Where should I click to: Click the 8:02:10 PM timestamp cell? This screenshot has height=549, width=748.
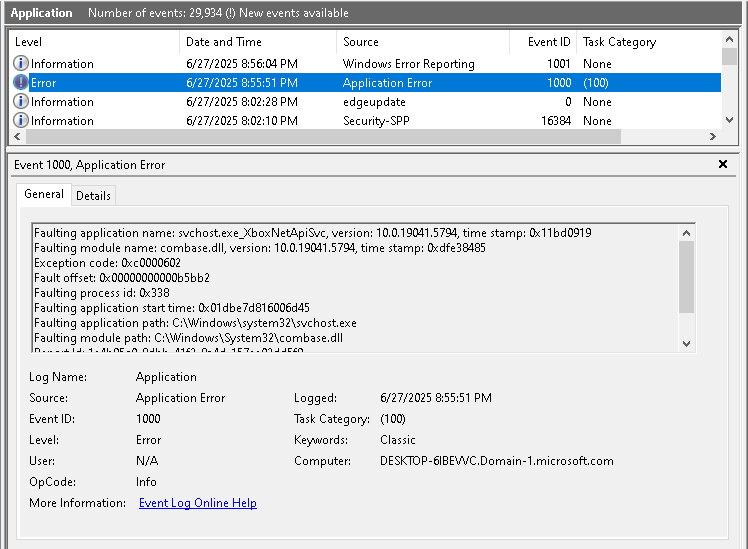[242, 121]
